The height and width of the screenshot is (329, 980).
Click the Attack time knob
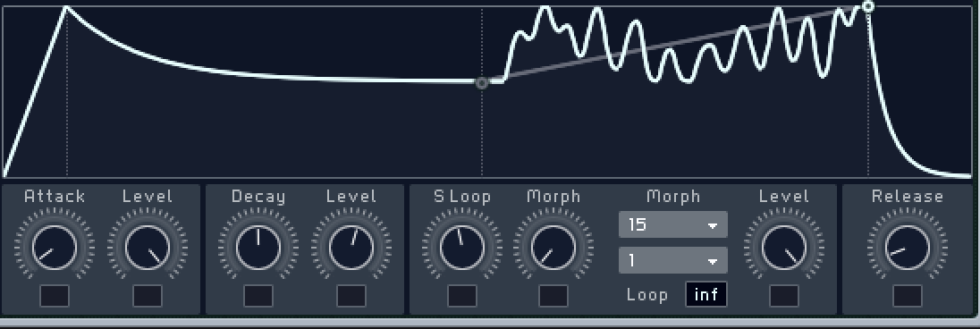(55, 247)
